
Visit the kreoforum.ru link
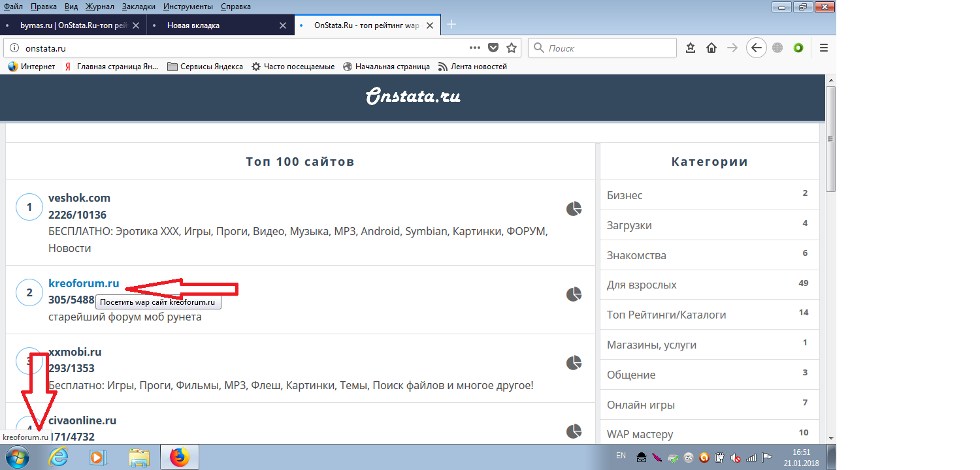coord(84,283)
